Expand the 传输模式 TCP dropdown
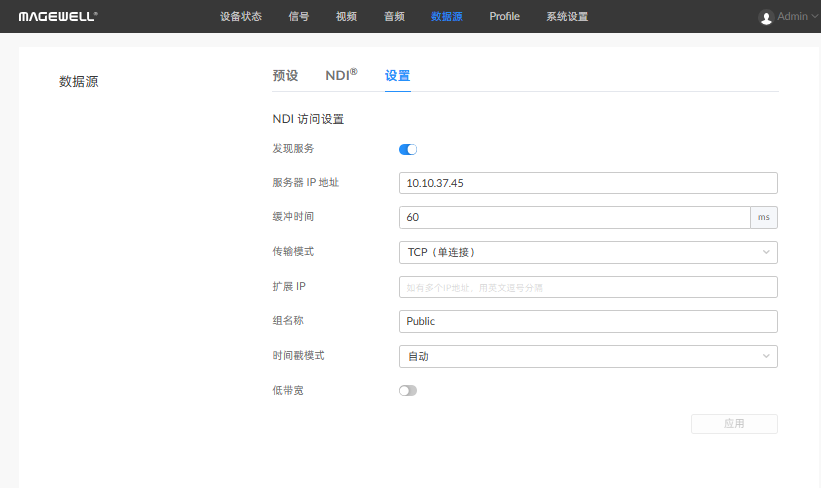The height and width of the screenshot is (488, 821). coord(587,252)
